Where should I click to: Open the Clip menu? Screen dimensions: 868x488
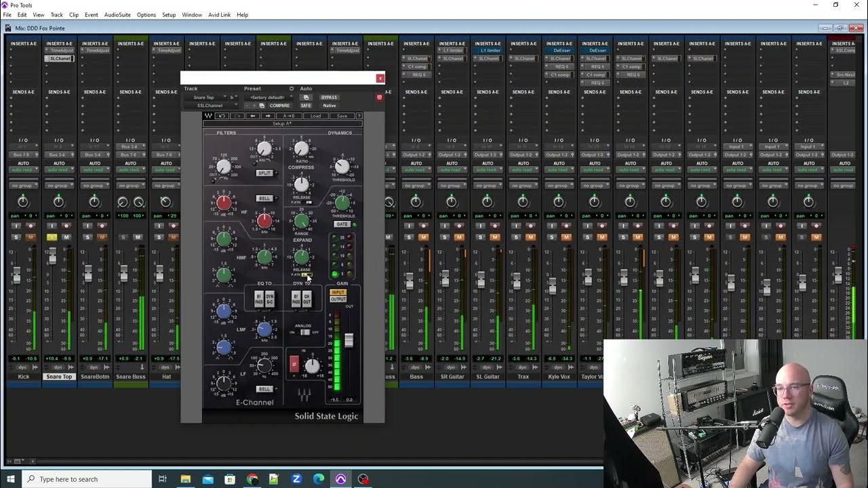(74, 14)
